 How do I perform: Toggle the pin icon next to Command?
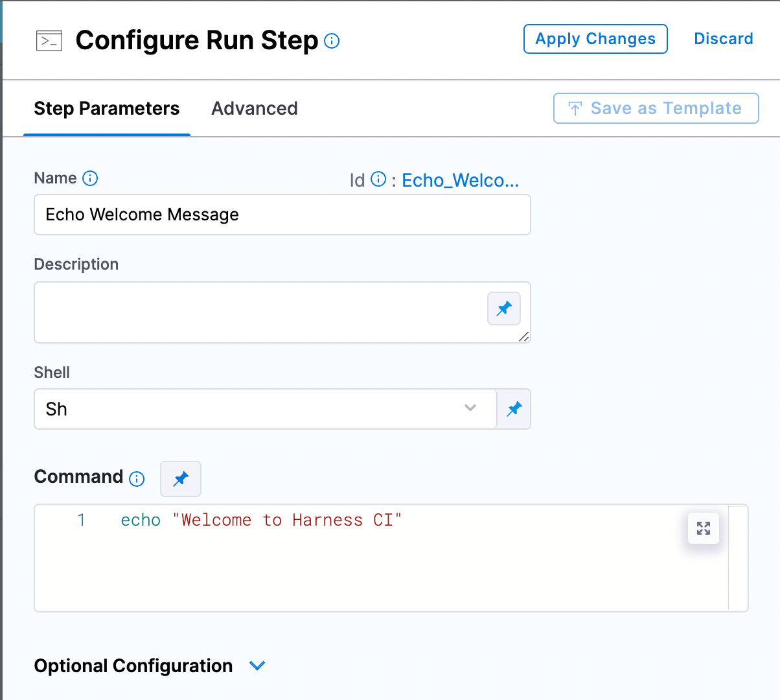(x=180, y=478)
